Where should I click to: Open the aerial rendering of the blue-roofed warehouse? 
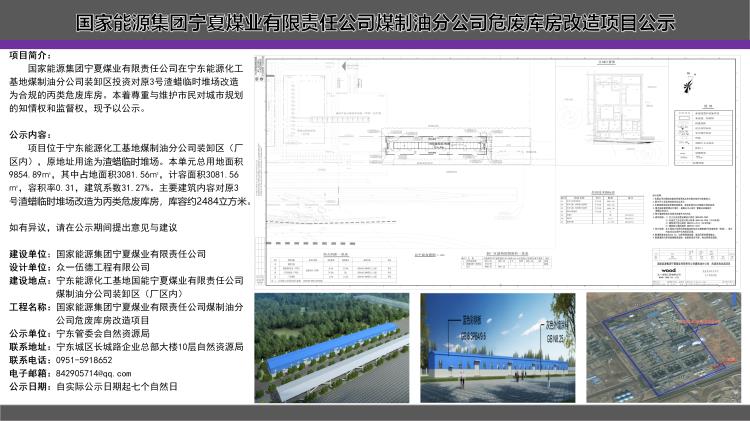click(x=333, y=350)
